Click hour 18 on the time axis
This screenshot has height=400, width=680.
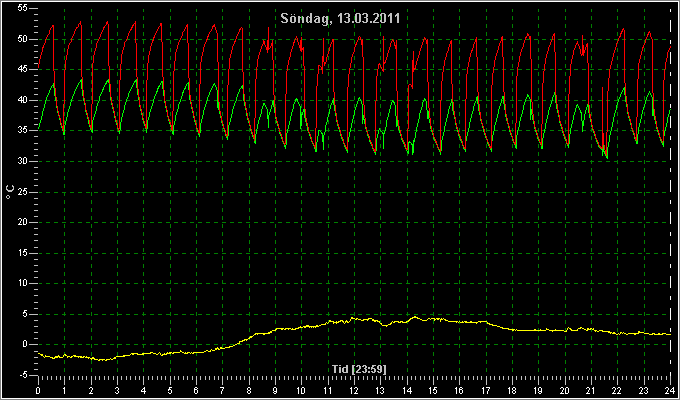512,390
